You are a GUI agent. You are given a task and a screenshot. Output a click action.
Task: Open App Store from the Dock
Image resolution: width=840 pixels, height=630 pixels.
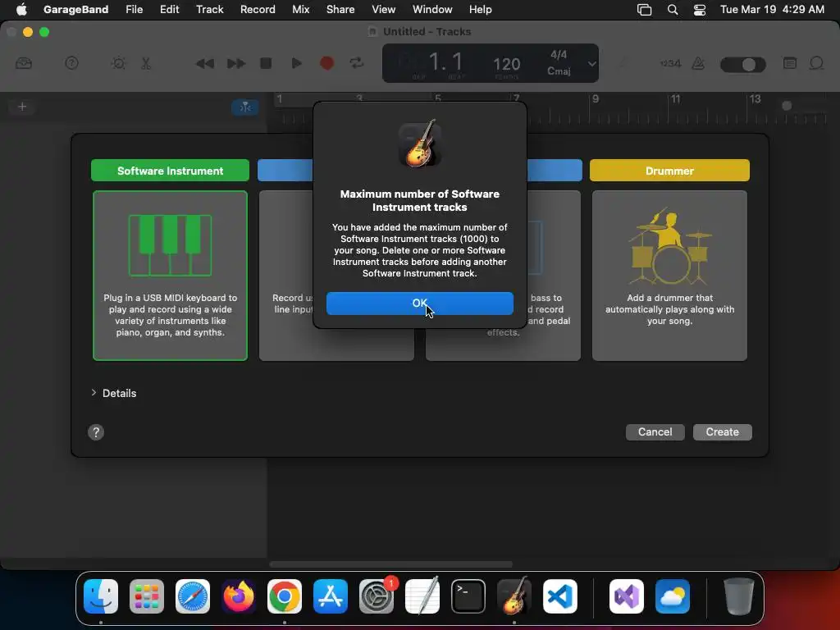331,596
